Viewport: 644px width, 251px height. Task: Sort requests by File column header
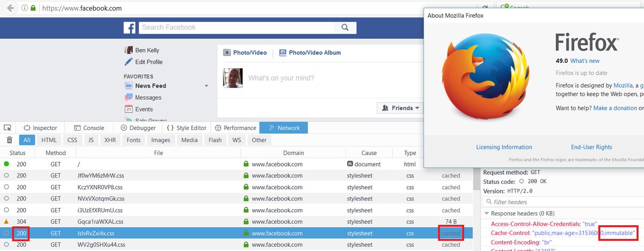point(158,153)
